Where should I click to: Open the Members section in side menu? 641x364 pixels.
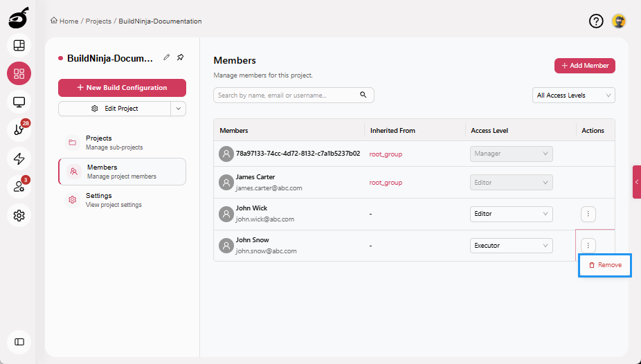(122, 172)
